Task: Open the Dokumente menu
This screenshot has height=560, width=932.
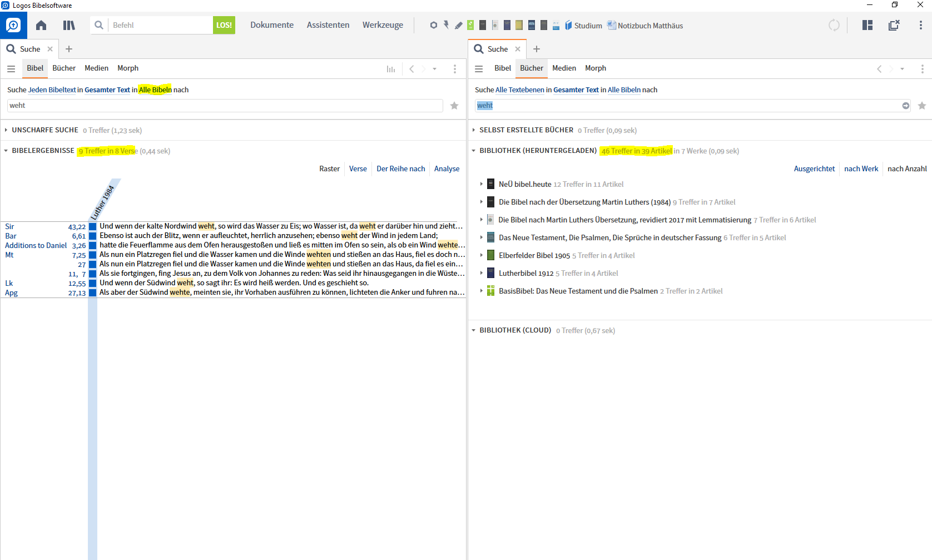Action: pyautogui.click(x=272, y=25)
